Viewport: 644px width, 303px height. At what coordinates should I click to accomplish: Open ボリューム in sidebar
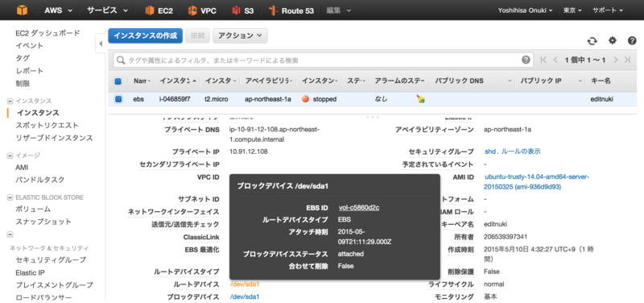pos(33,210)
